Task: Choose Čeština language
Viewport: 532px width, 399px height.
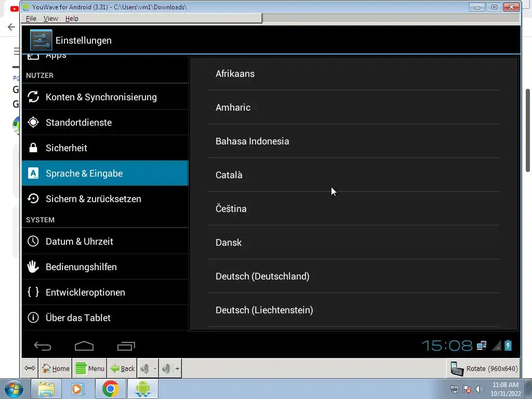Action: click(353, 208)
